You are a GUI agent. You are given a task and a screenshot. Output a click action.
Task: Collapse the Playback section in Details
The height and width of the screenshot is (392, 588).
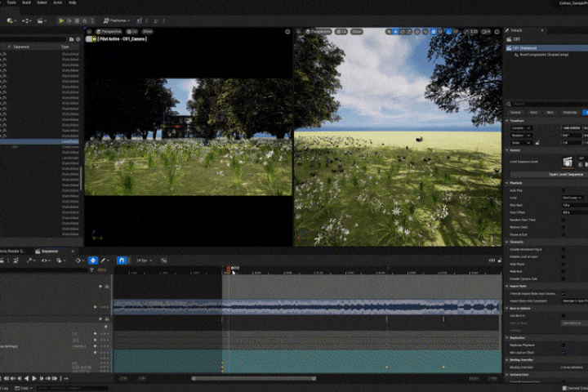pyautogui.click(x=507, y=183)
